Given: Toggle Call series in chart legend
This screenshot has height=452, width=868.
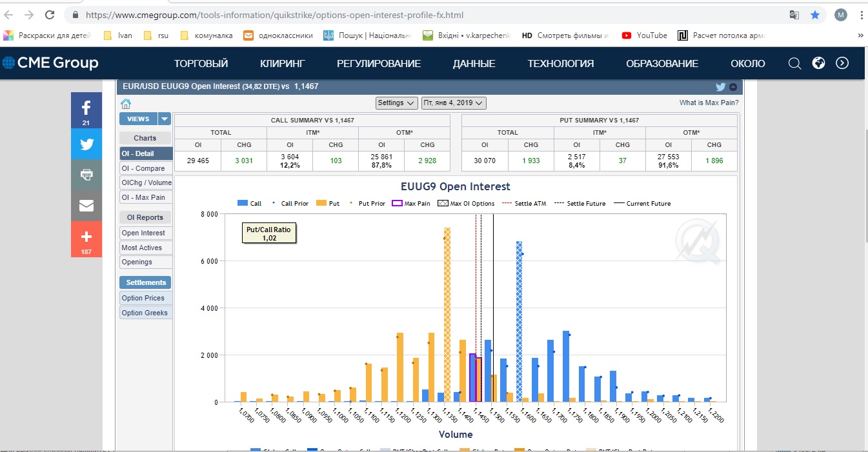Looking at the screenshot, I should [250, 204].
